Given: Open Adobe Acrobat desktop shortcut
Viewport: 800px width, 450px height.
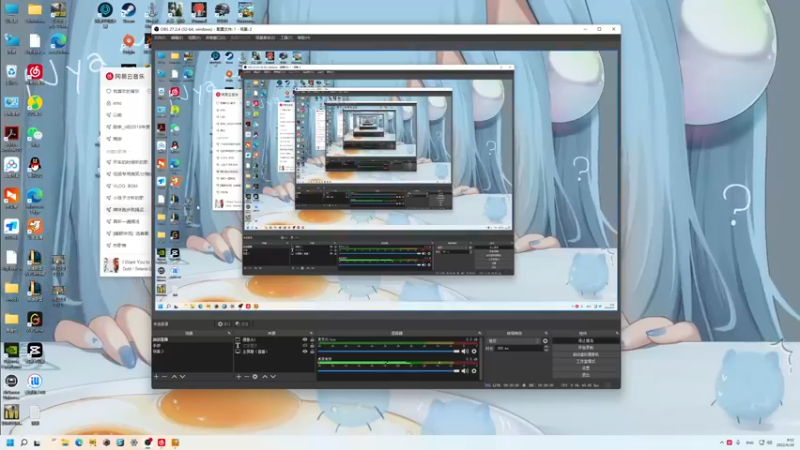Looking at the screenshot, I should click(x=11, y=137).
